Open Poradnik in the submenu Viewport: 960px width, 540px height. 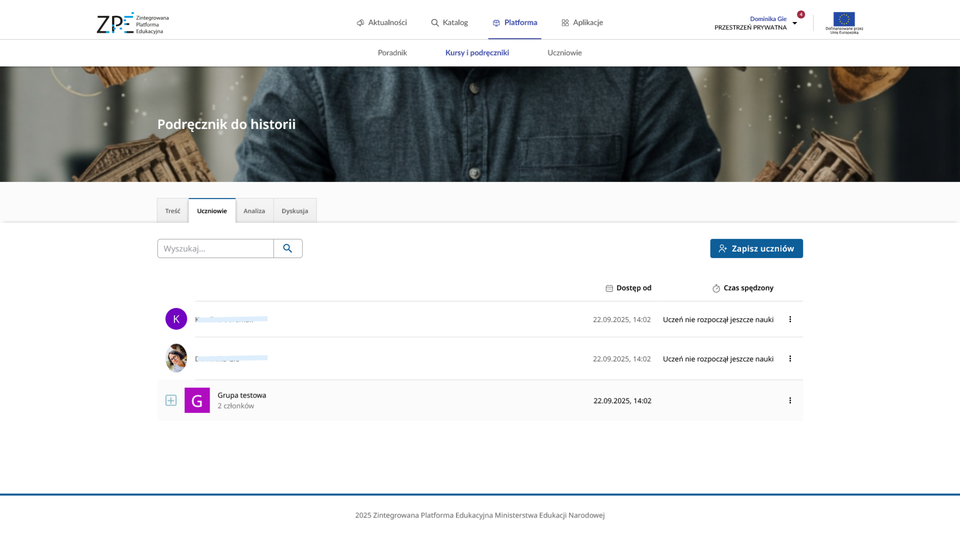tap(392, 52)
